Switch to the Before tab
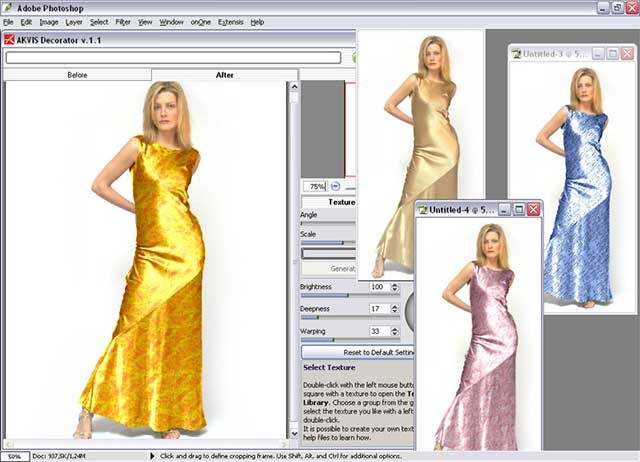The width and height of the screenshot is (640, 462). [x=77, y=75]
